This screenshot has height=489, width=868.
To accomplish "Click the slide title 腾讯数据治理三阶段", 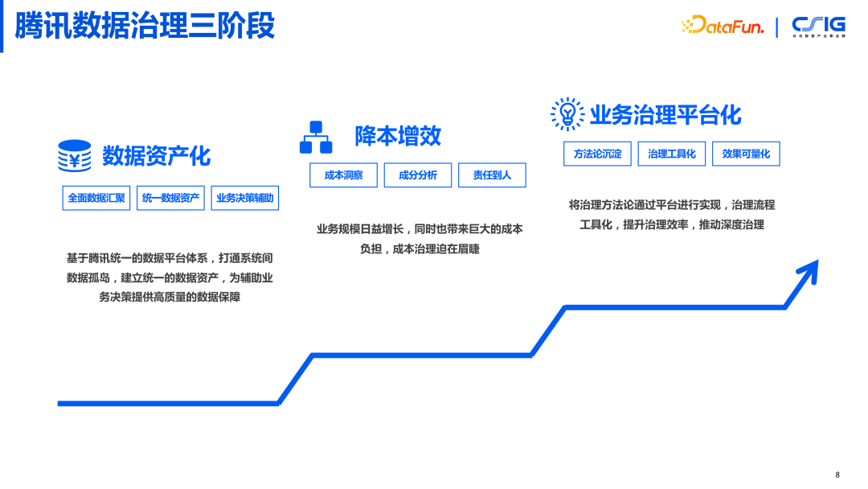I will tap(145, 26).
